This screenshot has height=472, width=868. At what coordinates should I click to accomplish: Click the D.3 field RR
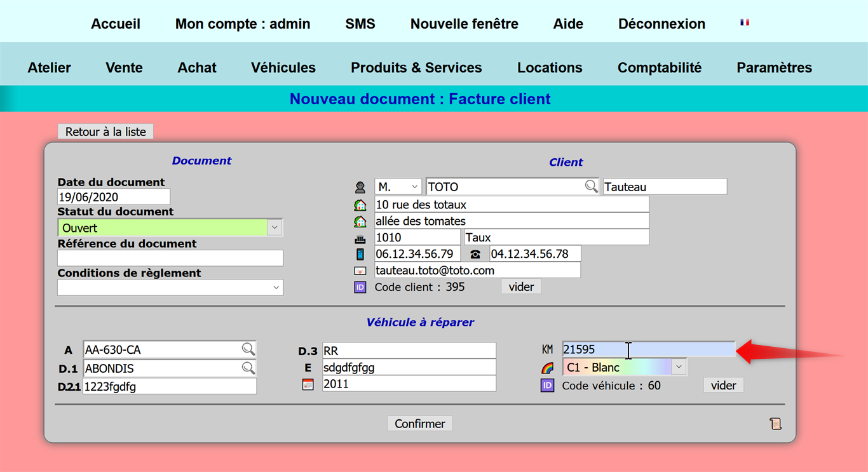click(x=409, y=351)
